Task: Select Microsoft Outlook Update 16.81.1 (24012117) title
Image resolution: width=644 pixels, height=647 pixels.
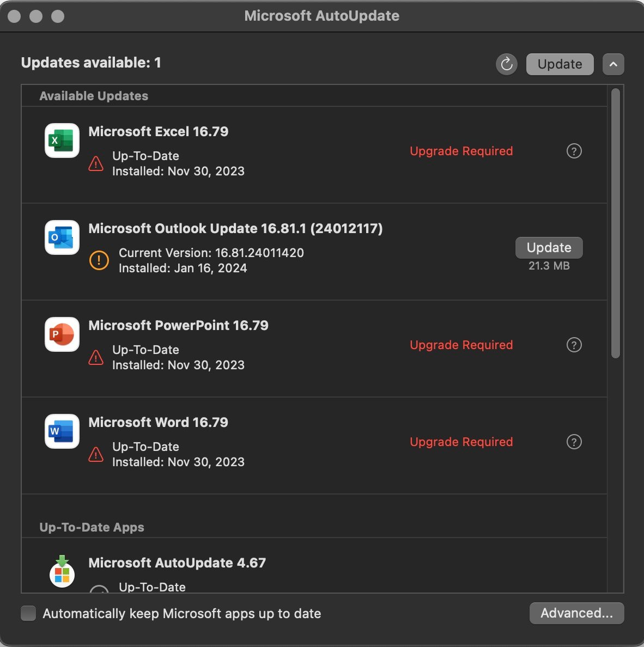Action: 235,229
